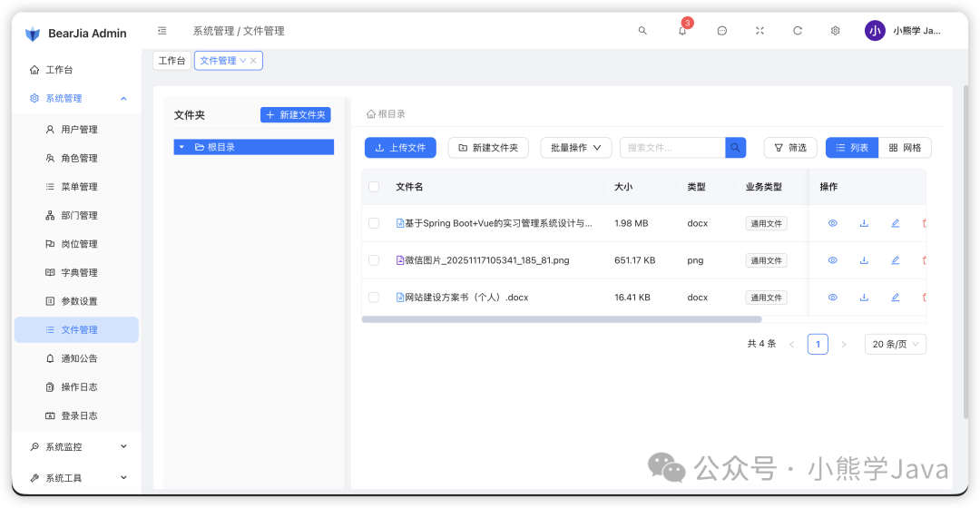Viewport: 980px width, 508px height.
Task: Click the header search magnifier icon
Action: [x=642, y=31]
